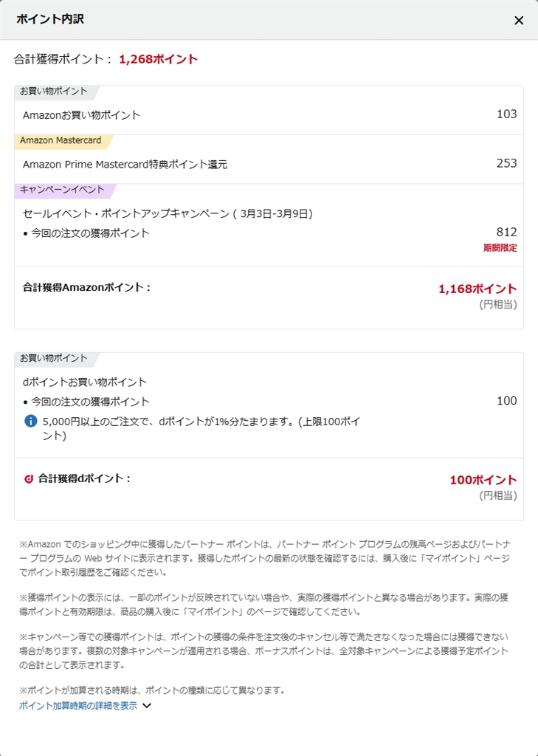538x756 pixels.
Task: Click the 1,268ポイント grand total
Action: point(158,59)
